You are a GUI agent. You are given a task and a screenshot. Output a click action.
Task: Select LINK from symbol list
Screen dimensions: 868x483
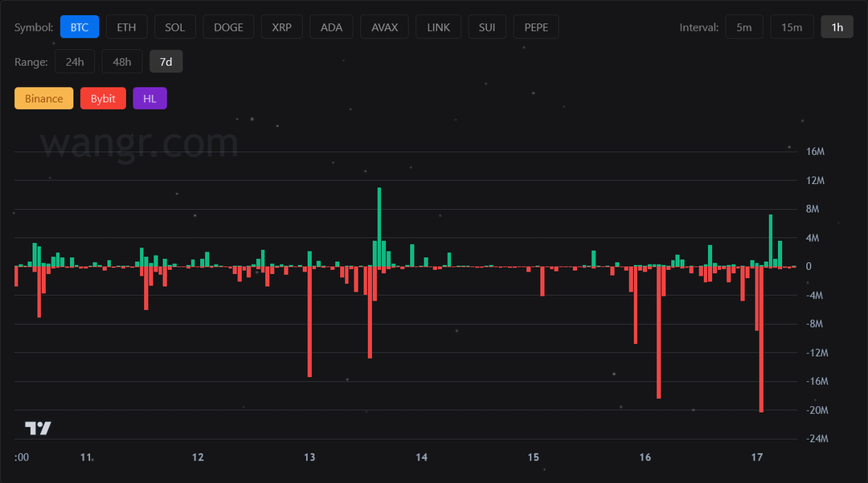(438, 27)
